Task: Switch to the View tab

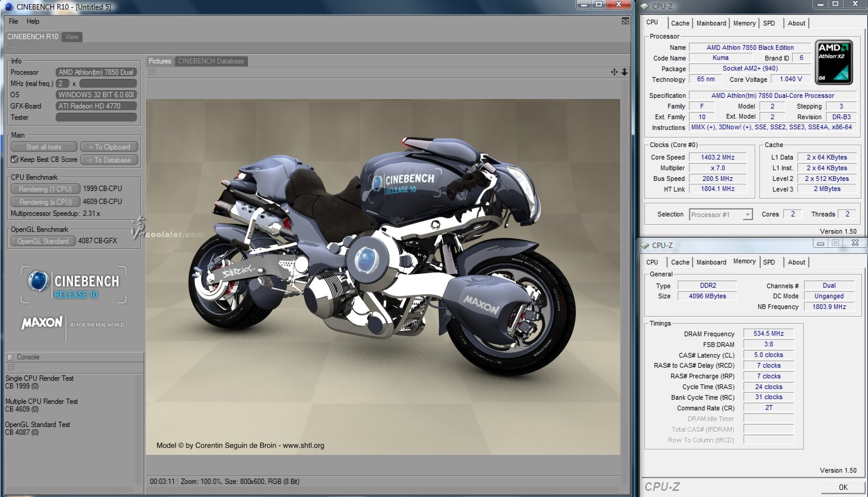Action: point(72,37)
